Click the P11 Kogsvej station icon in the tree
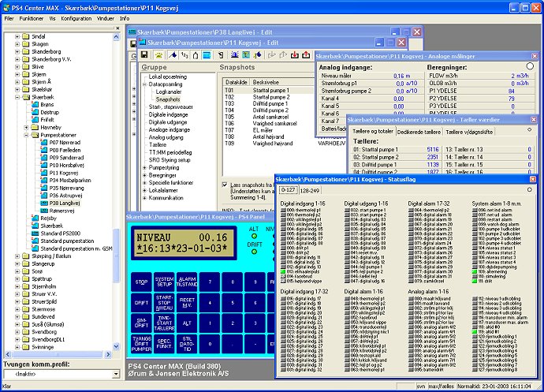 [44, 173]
